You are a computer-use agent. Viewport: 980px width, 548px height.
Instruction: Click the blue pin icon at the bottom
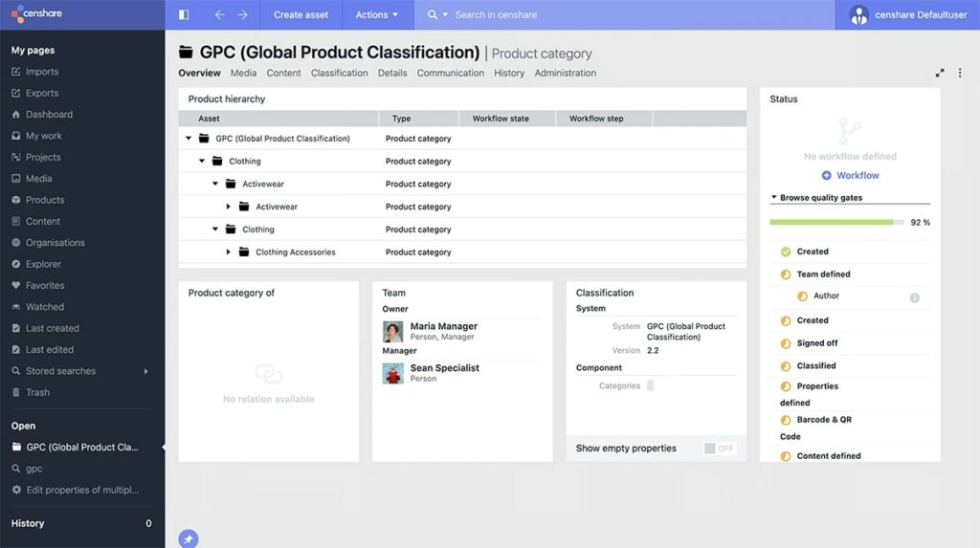pos(189,538)
